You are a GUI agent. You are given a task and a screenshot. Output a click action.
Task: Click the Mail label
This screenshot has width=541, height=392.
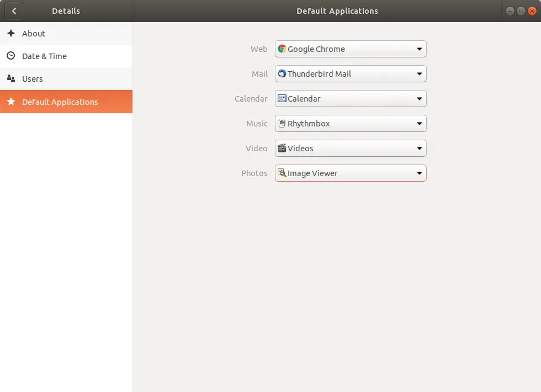pos(259,74)
